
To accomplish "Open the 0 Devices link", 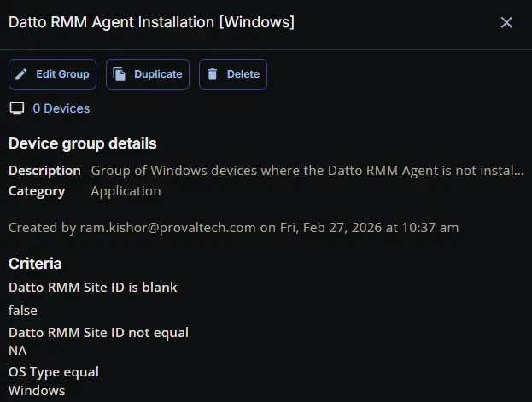I will [61, 108].
